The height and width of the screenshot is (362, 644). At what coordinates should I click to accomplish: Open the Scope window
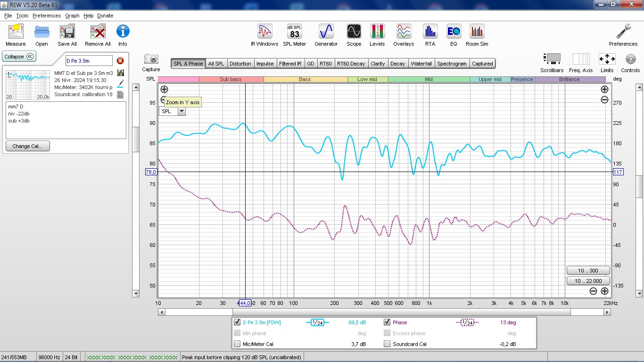[x=354, y=35]
